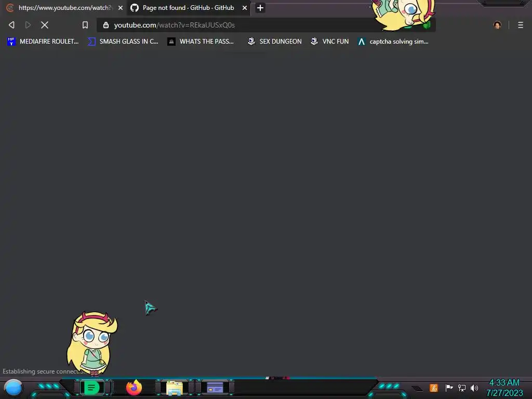Close the YouTube watch tab
The width and height of the screenshot is (532, 399).
(121, 8)
